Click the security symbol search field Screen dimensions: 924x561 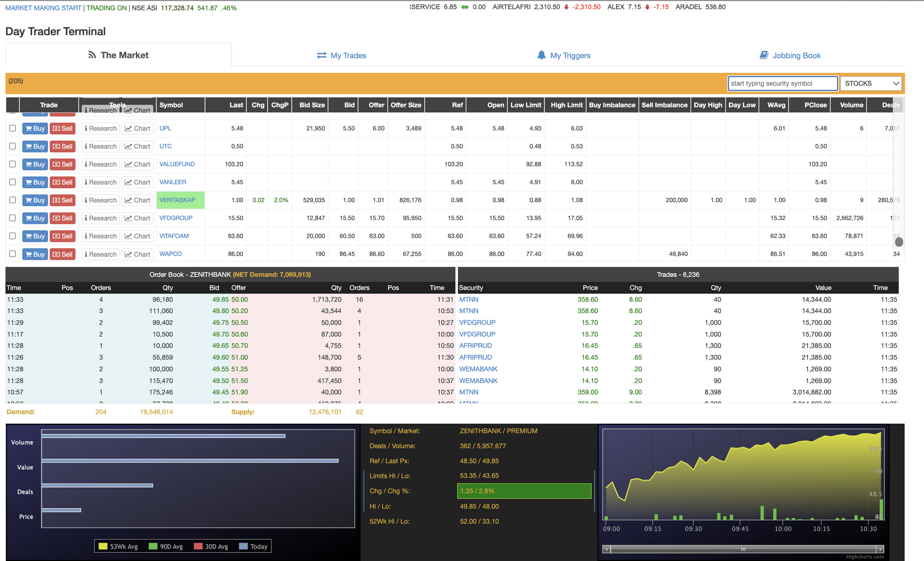click(x=782, y=83)
